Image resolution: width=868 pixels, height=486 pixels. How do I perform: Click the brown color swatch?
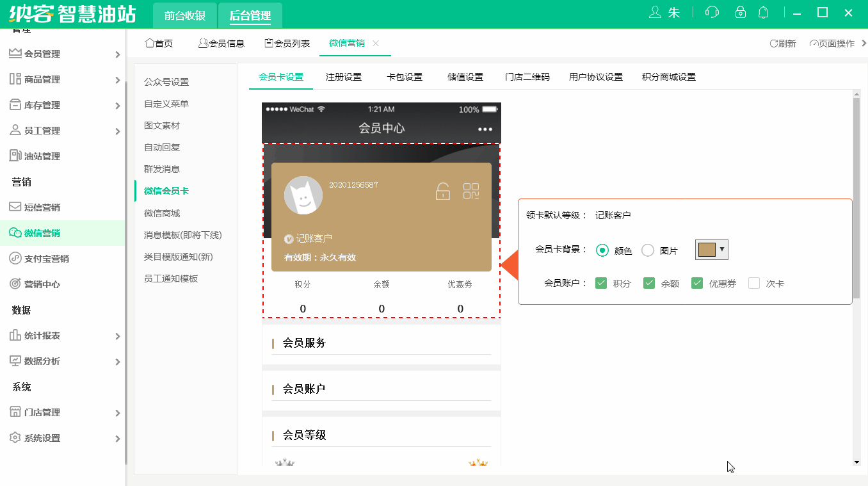click(707, 250)
